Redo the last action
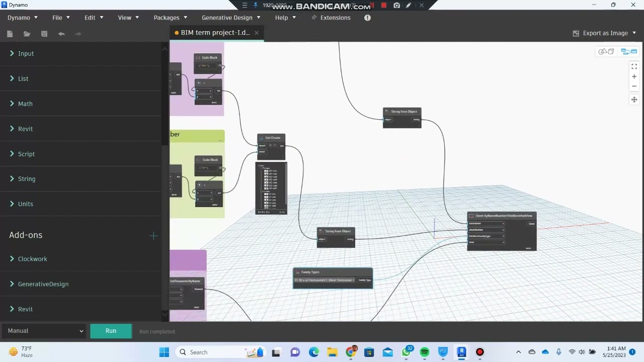Screen dimensions: 644x362 click(x=78, y=34)
